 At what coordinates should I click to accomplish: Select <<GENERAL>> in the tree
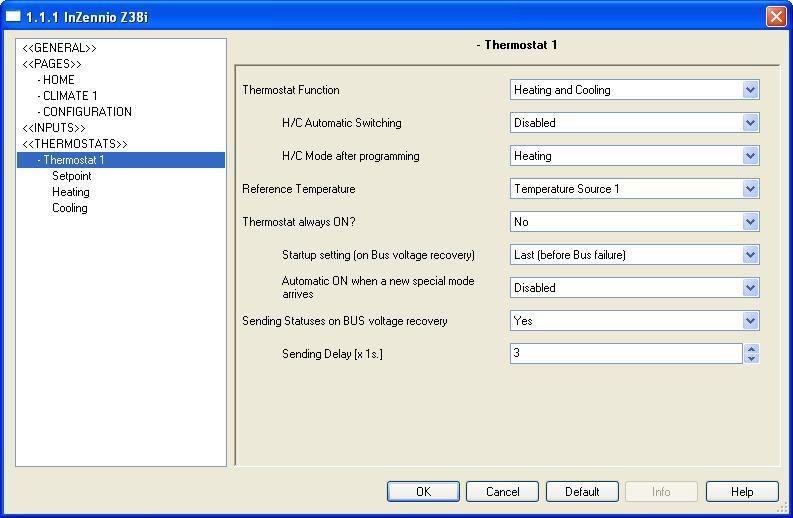59,48
